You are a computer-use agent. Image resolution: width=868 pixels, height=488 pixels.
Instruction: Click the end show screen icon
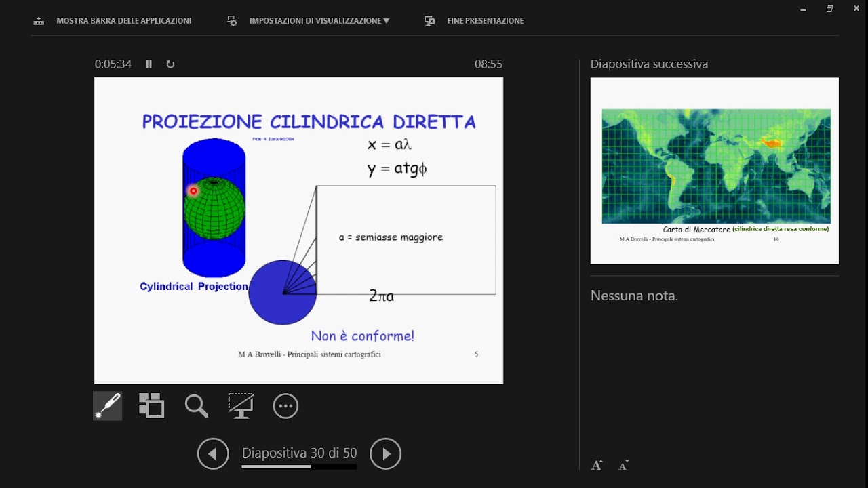[x=429, y=21]
